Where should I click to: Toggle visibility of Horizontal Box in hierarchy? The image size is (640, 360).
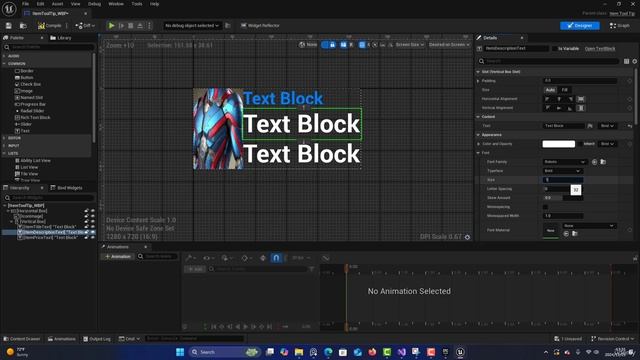(x=93, y=211)
